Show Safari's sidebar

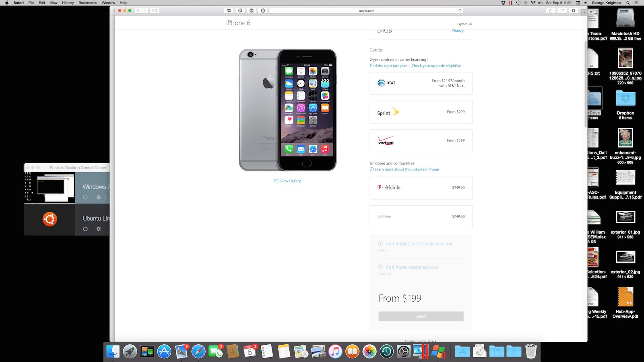tap(155, 10)
